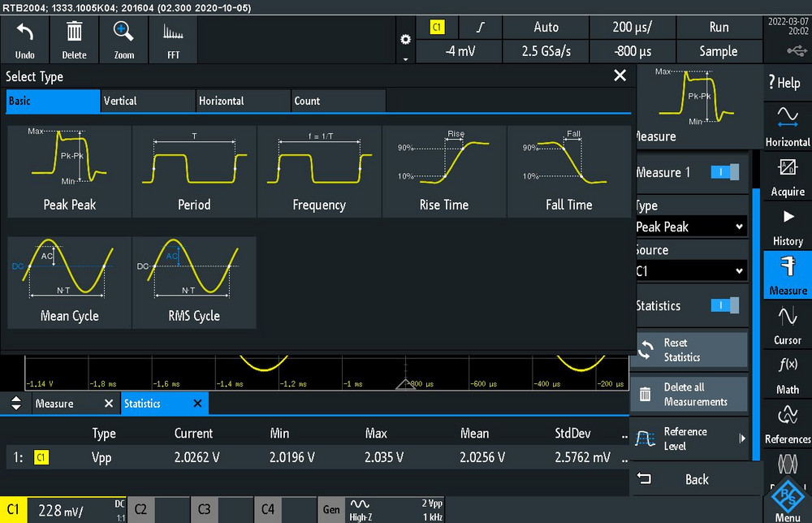
Task: Click the trigger slope rising edge icon
Action: (x=481, y=27)
